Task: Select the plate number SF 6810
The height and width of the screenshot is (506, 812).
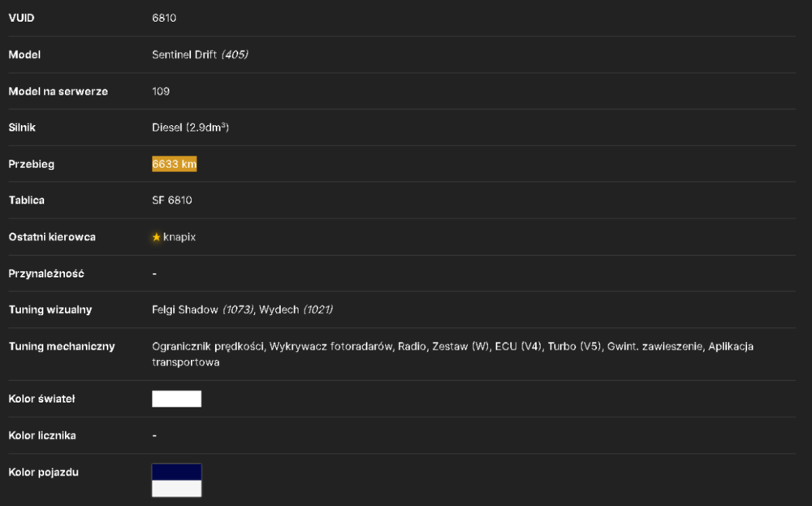Action: (172, 201)
